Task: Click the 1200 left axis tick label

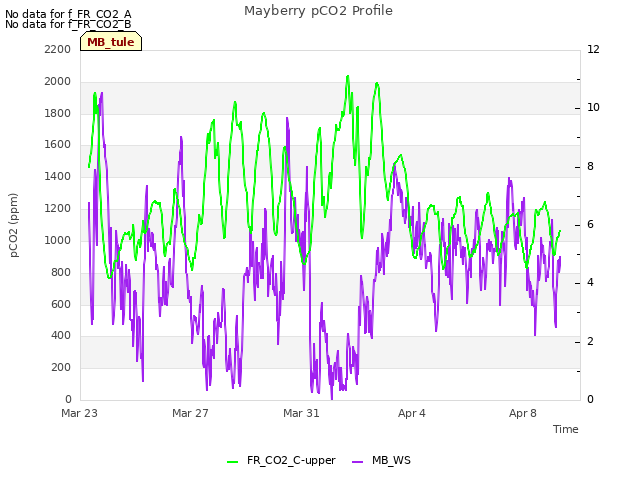Action: click(58, 208)
